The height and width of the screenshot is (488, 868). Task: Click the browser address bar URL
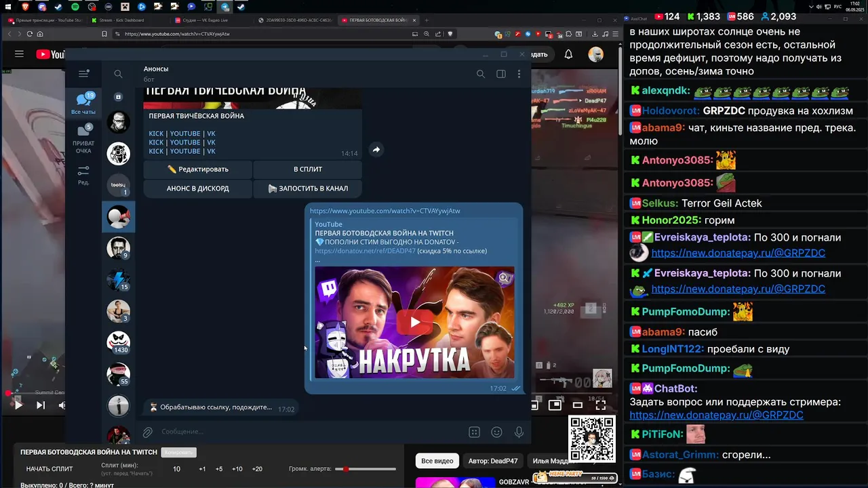[x=177, y=34]
